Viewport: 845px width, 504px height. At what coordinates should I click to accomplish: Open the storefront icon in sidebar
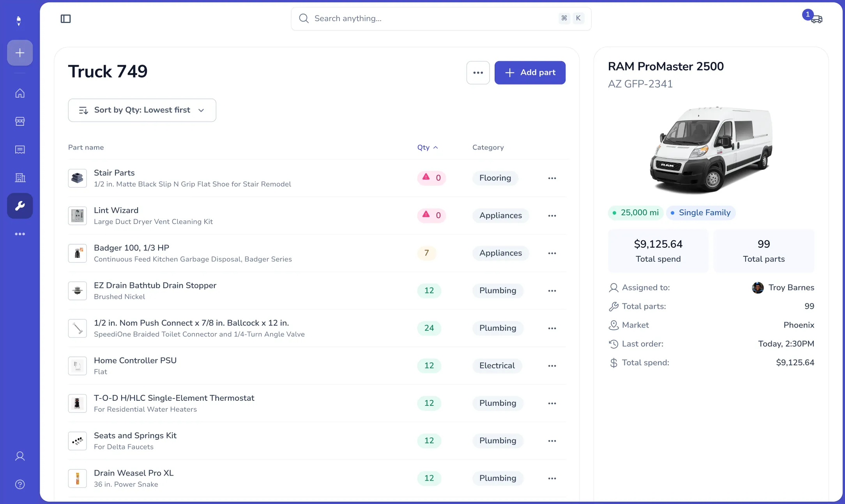pyautogui.click(x=20, y=122)
